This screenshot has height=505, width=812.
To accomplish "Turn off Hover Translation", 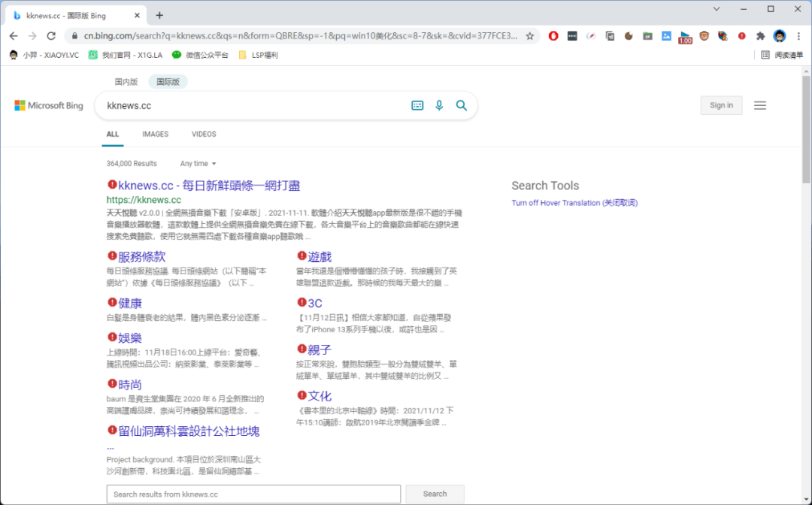I will tap(574, 203).
